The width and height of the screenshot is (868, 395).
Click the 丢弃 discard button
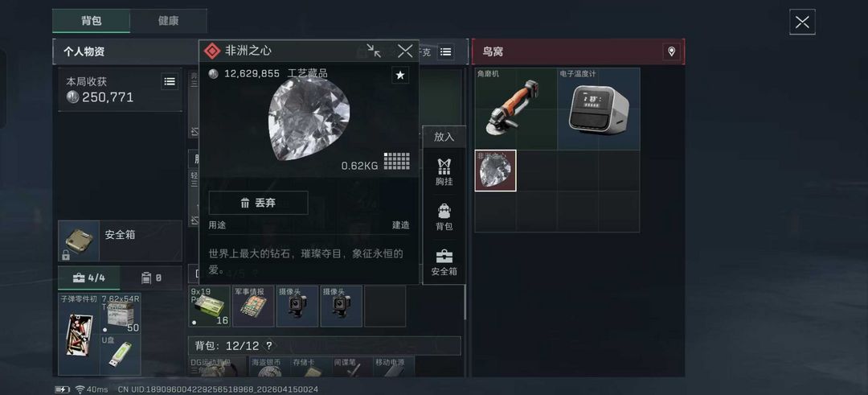(258, 203)
